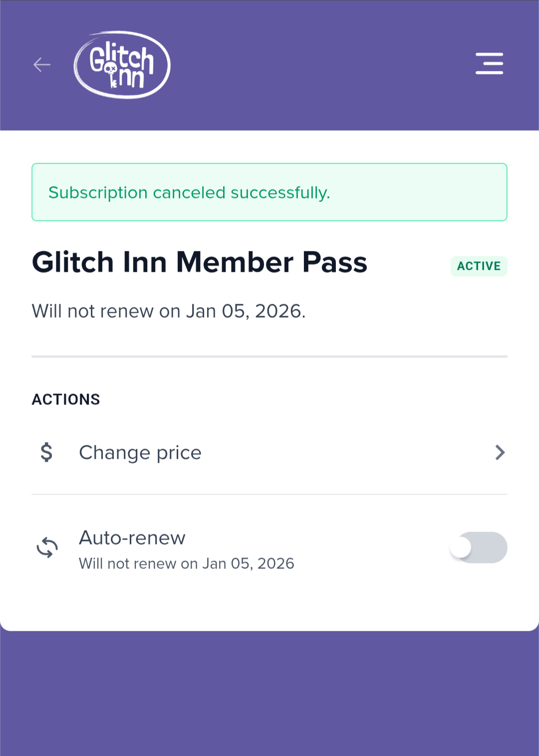Click the Auto-renew label text
539x756 pixels.
pos(132,538)
